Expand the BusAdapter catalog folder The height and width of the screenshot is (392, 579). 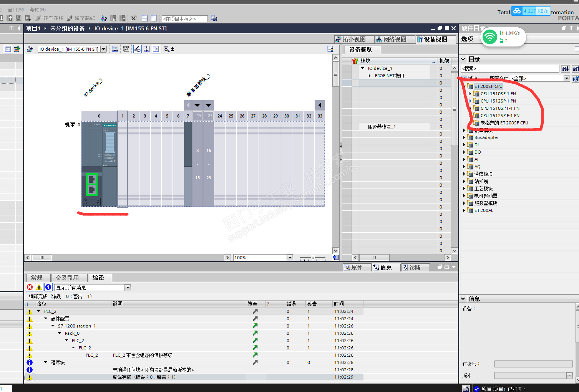tap(464, 137)
